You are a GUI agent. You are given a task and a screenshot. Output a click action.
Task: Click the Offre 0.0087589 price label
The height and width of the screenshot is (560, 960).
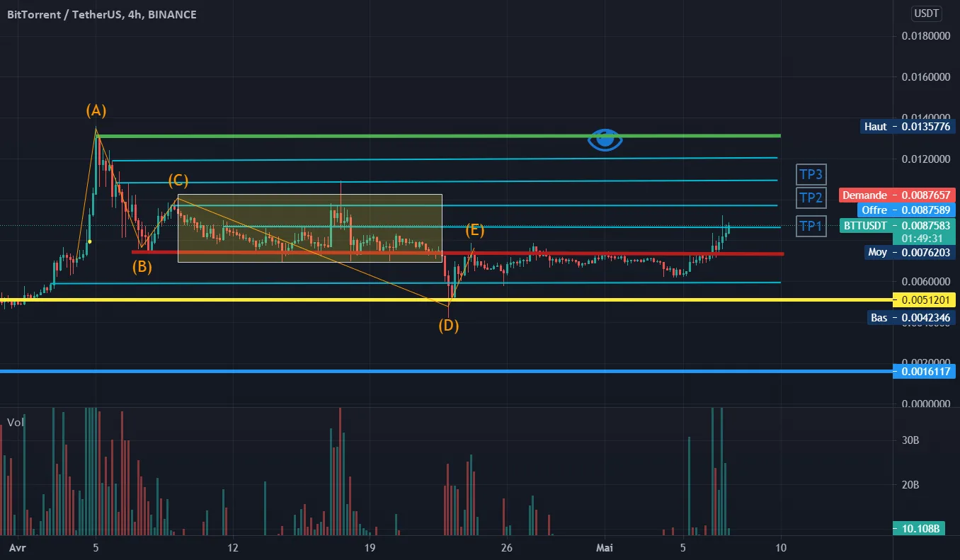click(x=906, y=210)
